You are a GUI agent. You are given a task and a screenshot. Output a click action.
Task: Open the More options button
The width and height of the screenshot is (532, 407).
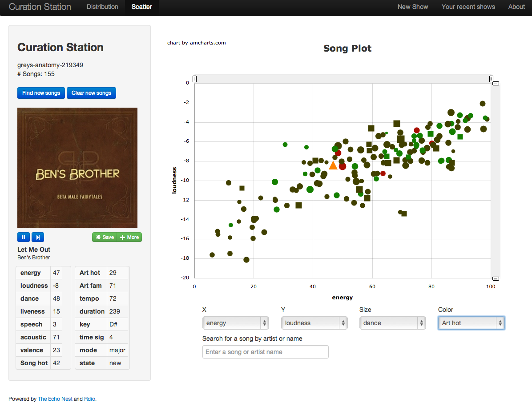[x=129, y=237]
